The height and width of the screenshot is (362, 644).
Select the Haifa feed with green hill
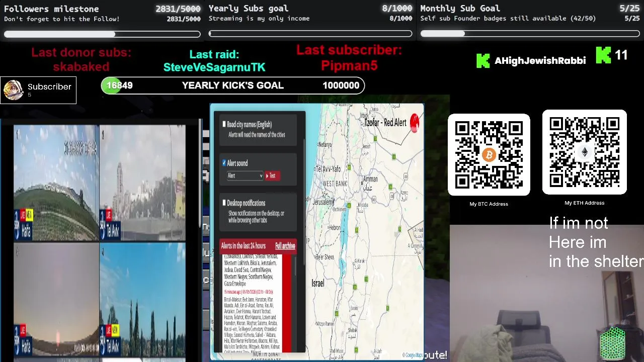click(56, 183)
